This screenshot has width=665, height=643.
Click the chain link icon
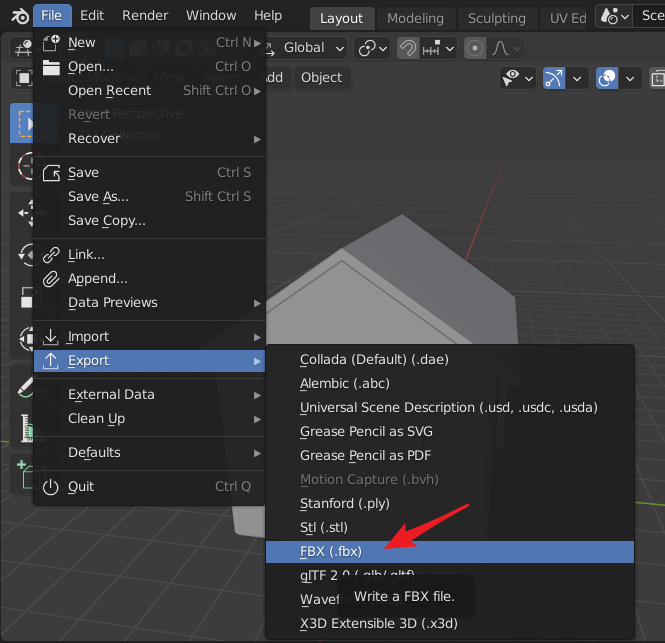pyautogui.click(x=51, y=255)
